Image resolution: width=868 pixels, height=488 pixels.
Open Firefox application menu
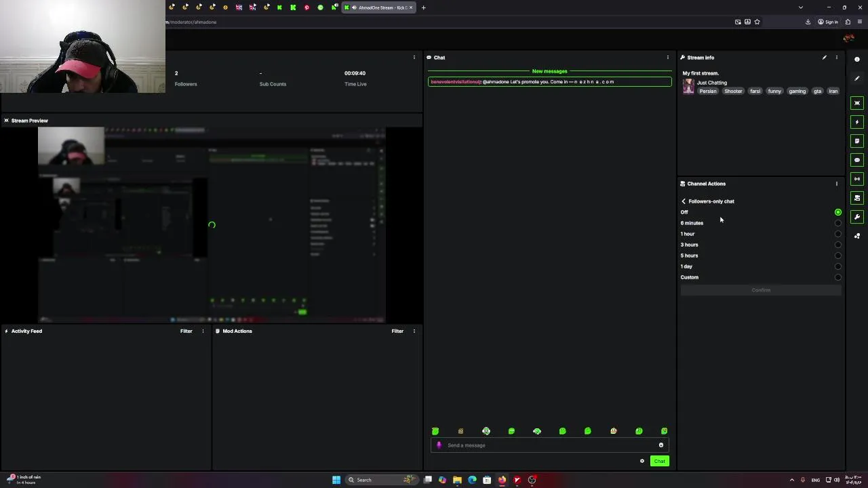860,22
